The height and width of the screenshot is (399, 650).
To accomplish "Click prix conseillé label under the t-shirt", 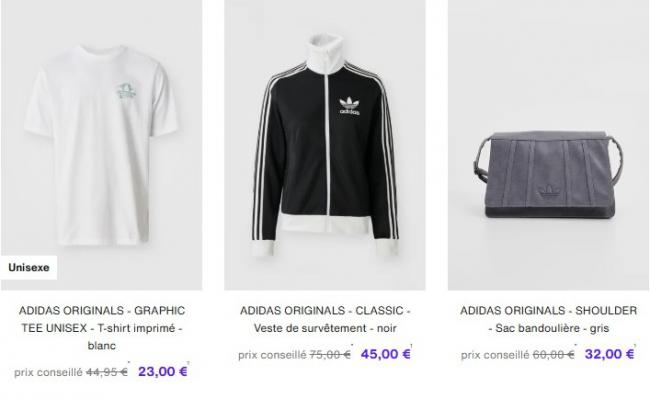I will pyautogui.click(x=48, y=372).
